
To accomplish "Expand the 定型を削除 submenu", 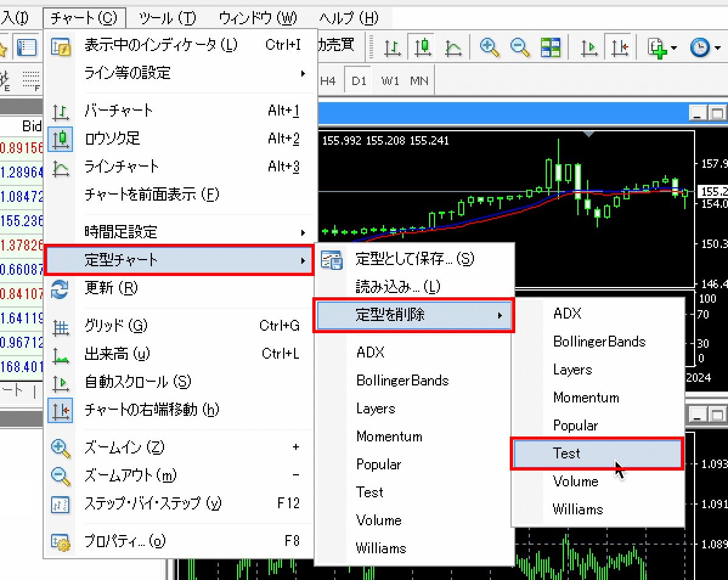I will pos(414,315).
